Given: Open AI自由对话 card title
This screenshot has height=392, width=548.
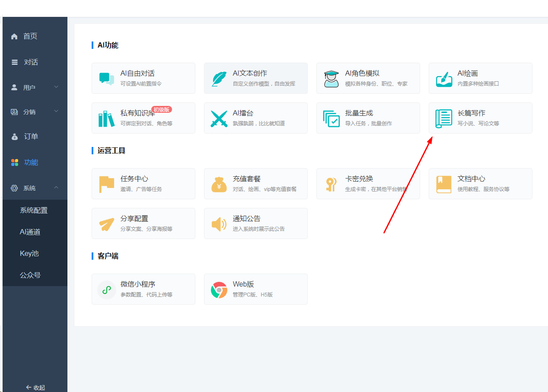Looking at the screenshot, I should [x=137, y=73].
